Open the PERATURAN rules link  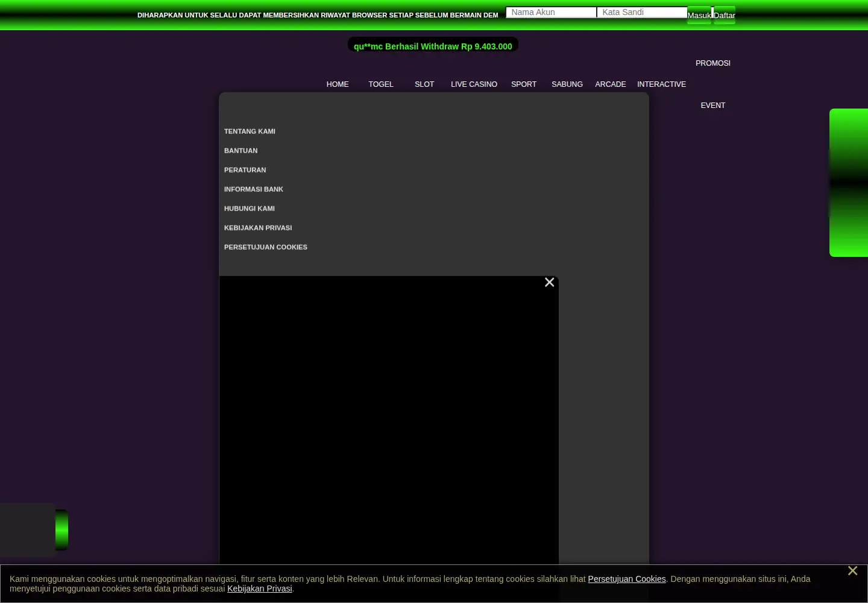point(245,170)
